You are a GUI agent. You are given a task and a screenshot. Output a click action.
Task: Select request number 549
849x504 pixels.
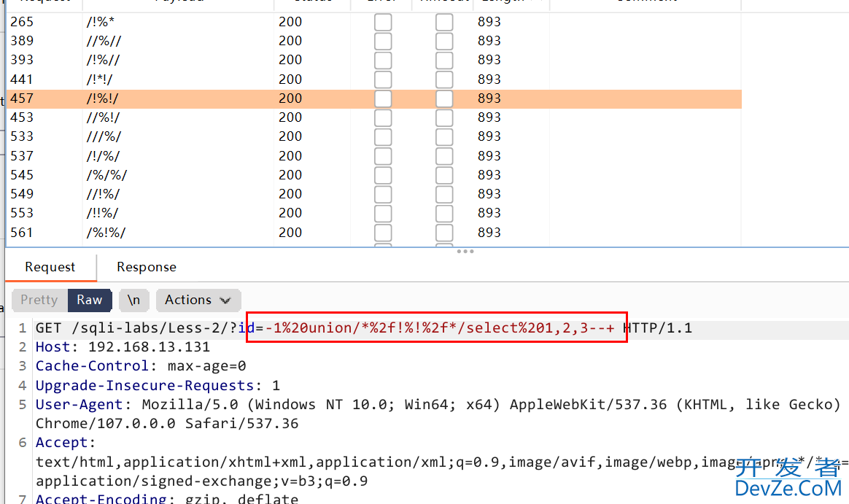point(22,194)
